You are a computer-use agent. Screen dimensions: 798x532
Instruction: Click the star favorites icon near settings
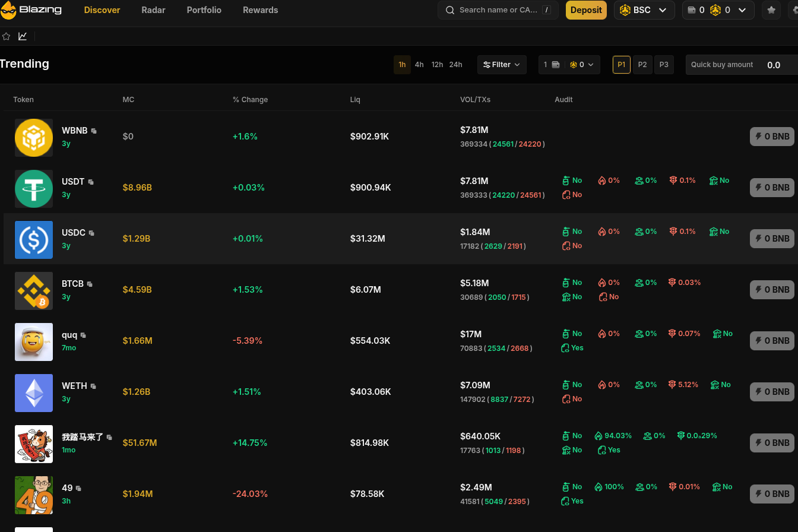[x=771, y=10]
